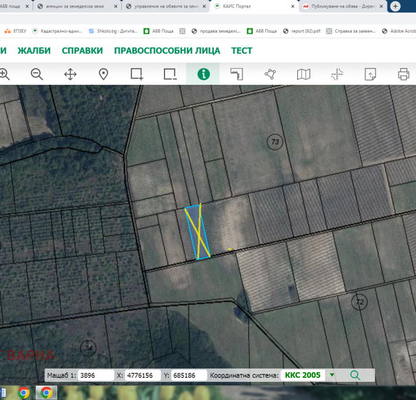
Task: Pick the measure corner ruler tool
Action: pyautogui.click(x=237, y=74)
